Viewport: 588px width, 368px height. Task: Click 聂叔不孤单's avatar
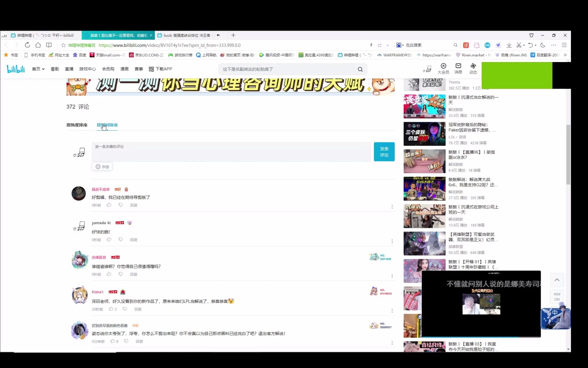coord(79,193)
